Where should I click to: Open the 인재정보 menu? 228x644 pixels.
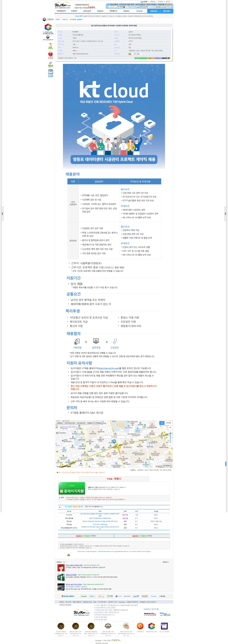coord(74,11)
